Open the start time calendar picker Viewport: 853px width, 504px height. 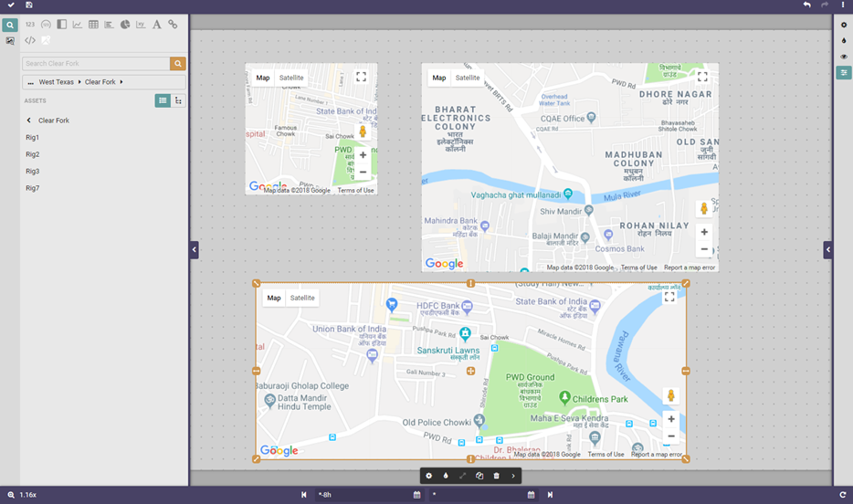coord(416,495)
